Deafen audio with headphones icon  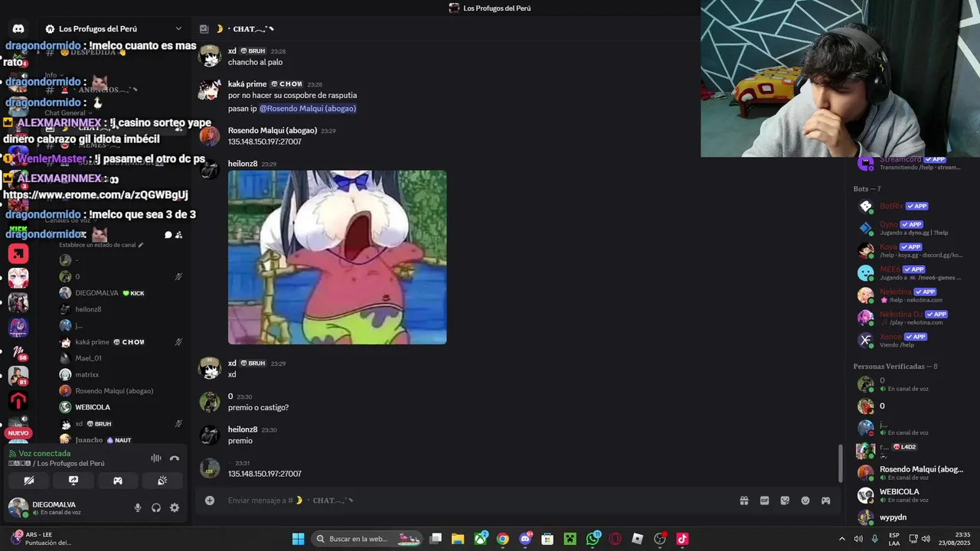pos(156,507)
